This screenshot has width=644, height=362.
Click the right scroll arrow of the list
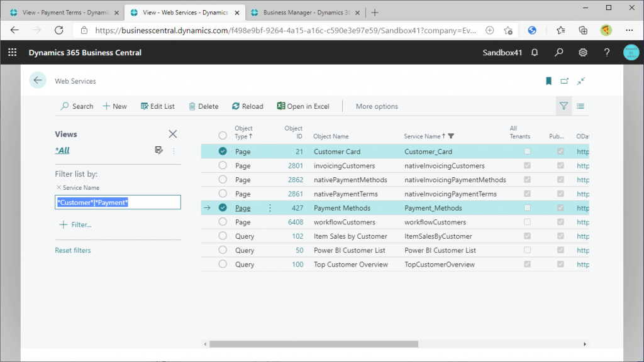click(x=585, y=344)
